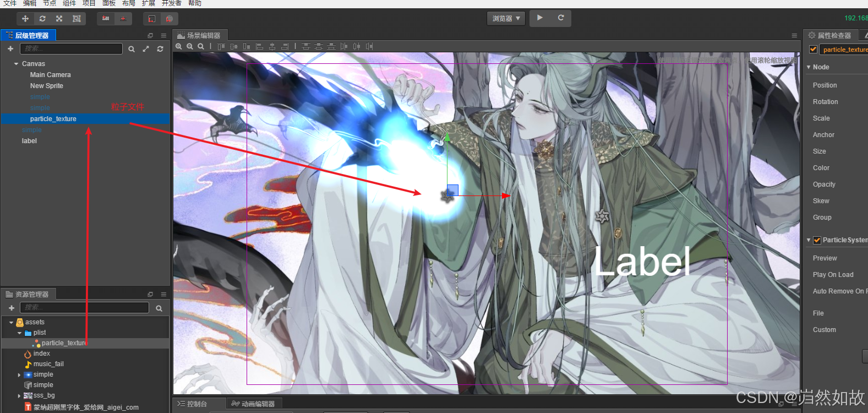Select New Sprite node in hierarchy

pos(47,86)
